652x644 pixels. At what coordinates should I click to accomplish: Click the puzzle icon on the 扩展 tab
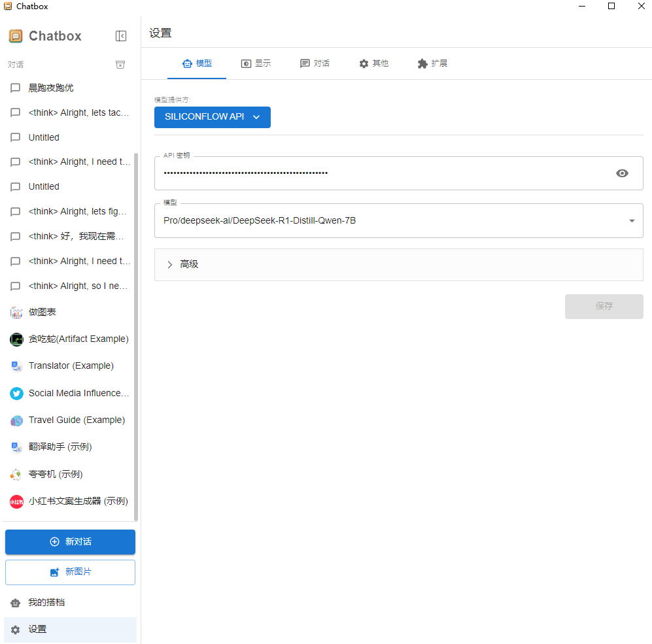422,63
